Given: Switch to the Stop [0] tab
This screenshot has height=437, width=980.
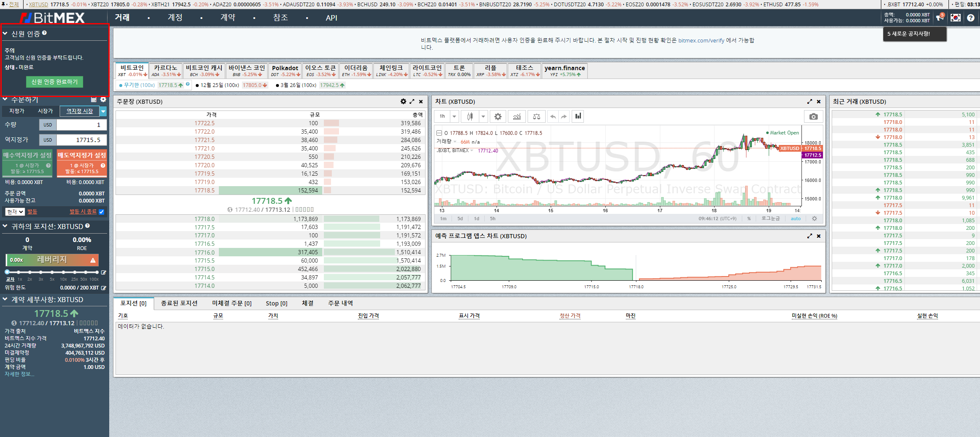Looking at the screenshot, I should pyautogui.click(x=276, y=303).
